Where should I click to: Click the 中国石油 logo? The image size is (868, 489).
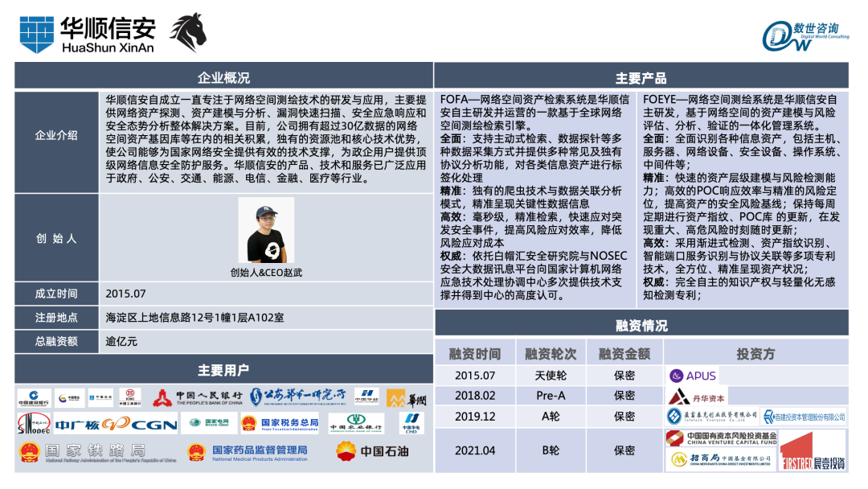[x=373, y=451]
